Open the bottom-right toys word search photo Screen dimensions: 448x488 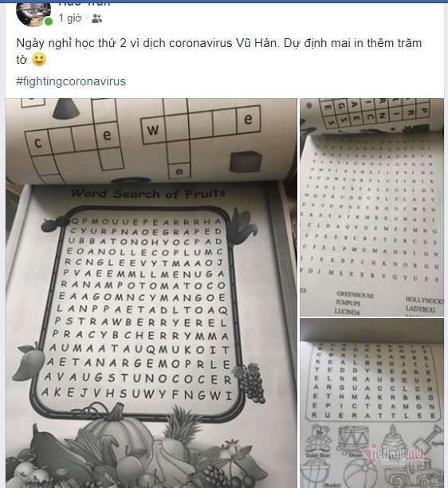coord(371,403)
